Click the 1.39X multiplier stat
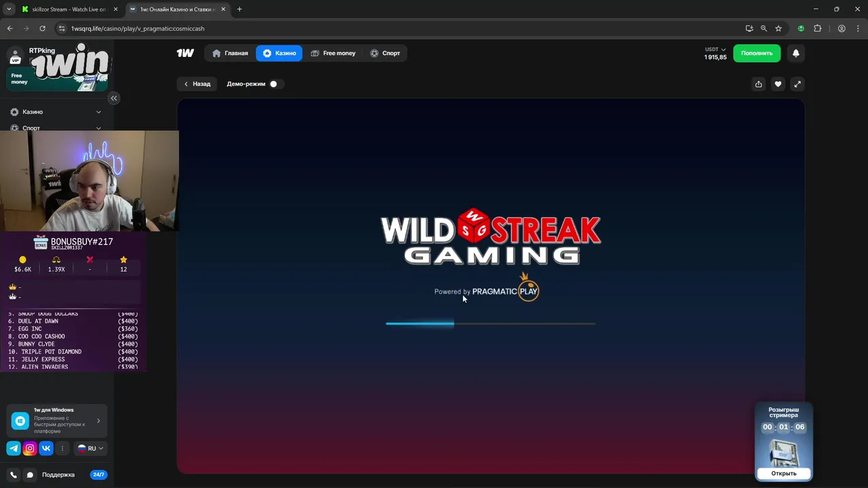 (56, 264)
